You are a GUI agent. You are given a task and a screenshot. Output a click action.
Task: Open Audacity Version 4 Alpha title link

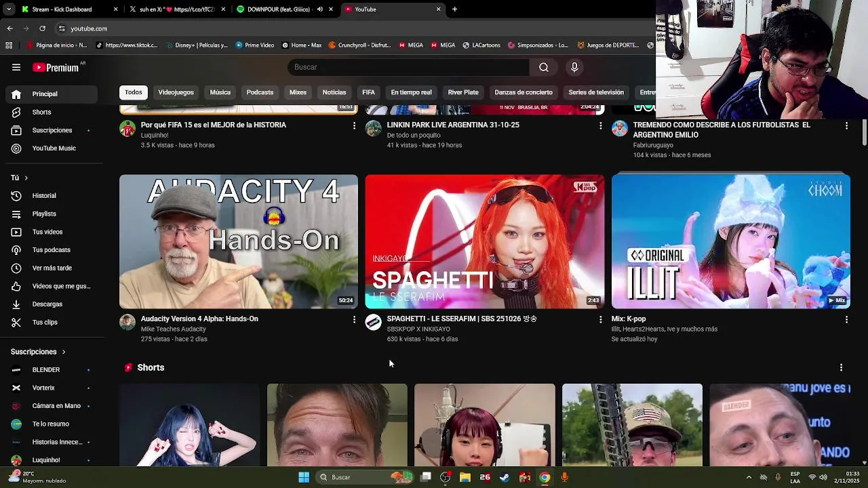[x=199, y=319]
